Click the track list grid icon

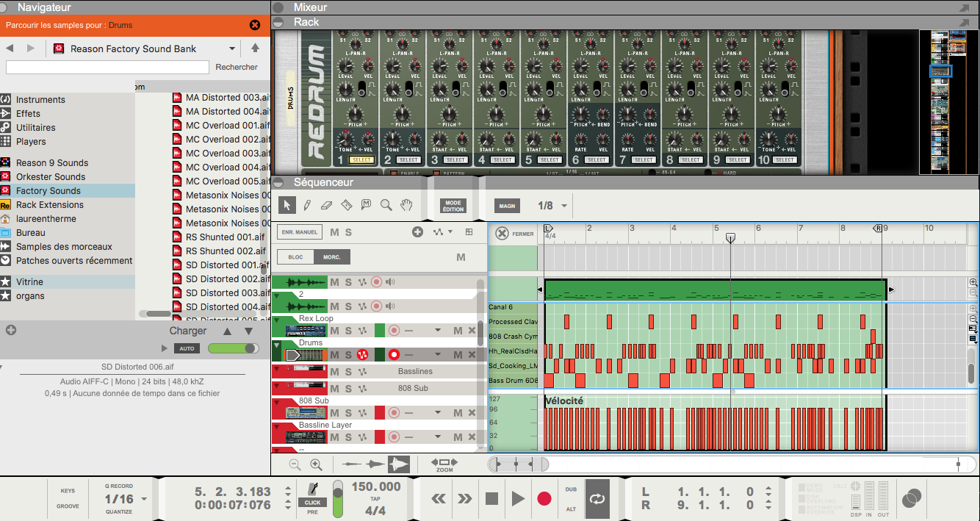[469, 232]
